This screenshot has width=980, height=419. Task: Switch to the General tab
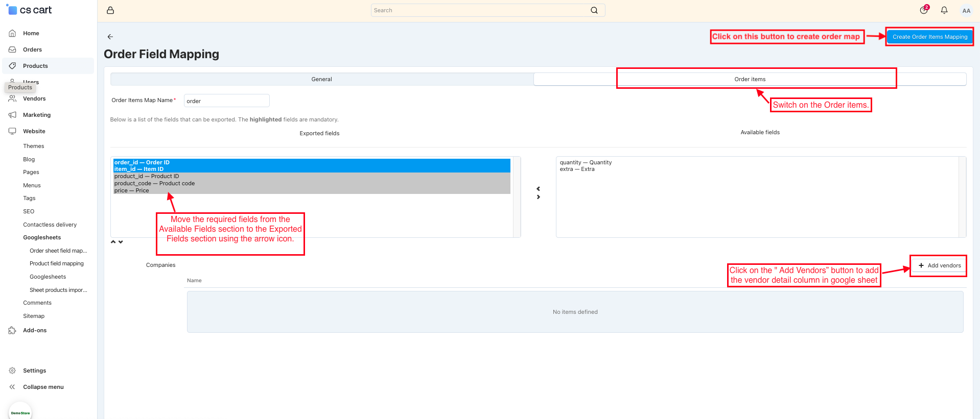(x=322, y=79)
